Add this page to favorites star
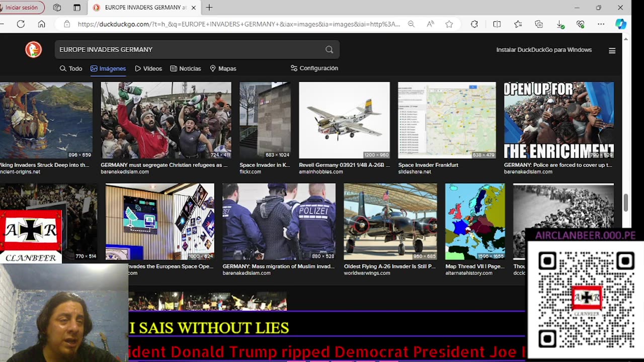This screenshot has height=362, width=644. tap(449, 24)
